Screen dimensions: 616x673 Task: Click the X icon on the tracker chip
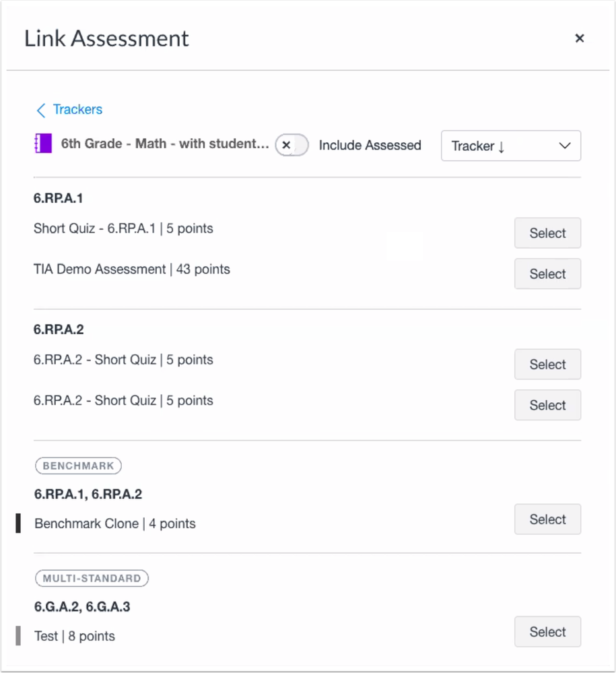(287, 145)
